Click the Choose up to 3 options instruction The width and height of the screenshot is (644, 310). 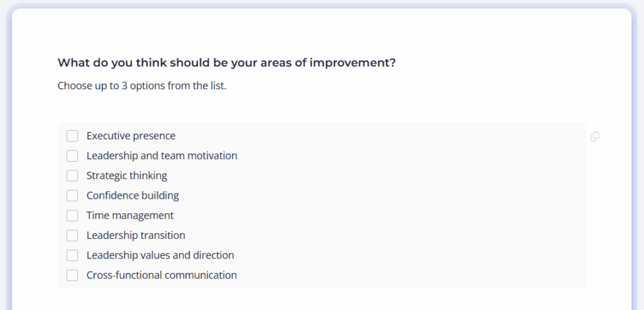[x=142, y=86]
